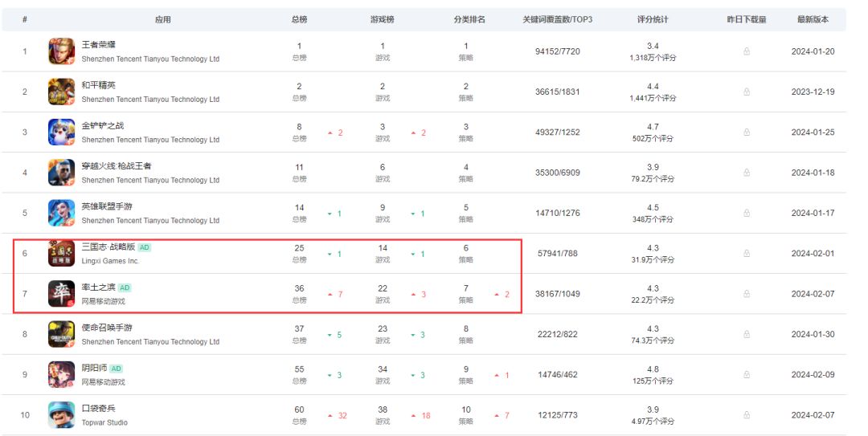Screen dimensions: 868x436
Task: Click the 502万个评分 rating count
Action: coord(653,138)
